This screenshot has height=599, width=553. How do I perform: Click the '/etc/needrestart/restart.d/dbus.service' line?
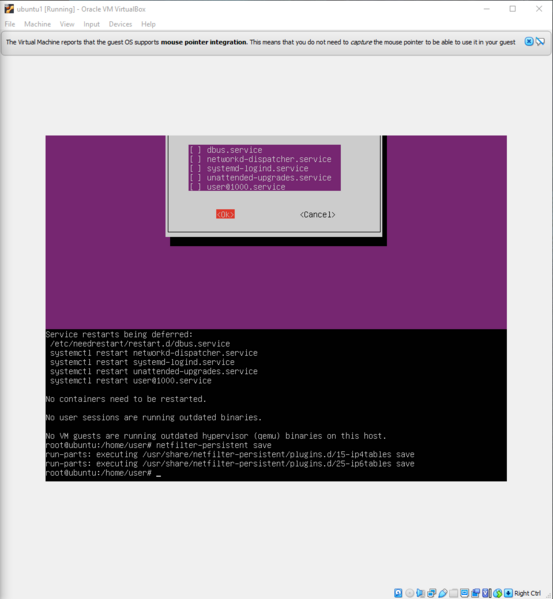(140, 343)
